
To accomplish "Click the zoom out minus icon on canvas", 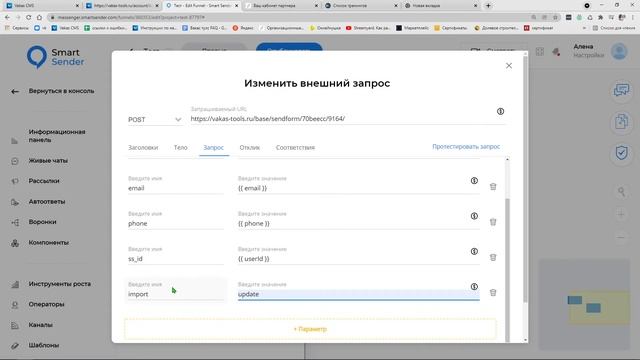I will coord(621,237).
